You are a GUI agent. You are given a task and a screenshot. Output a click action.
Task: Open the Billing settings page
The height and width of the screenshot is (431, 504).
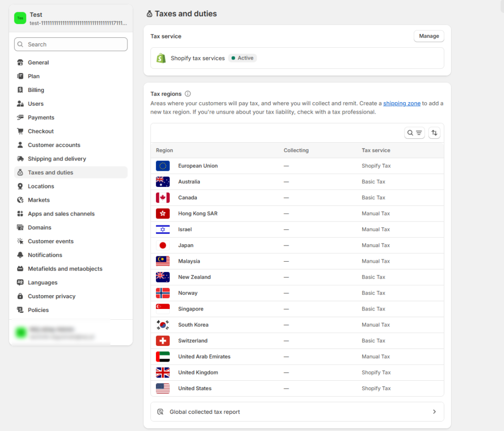[36, 90]
